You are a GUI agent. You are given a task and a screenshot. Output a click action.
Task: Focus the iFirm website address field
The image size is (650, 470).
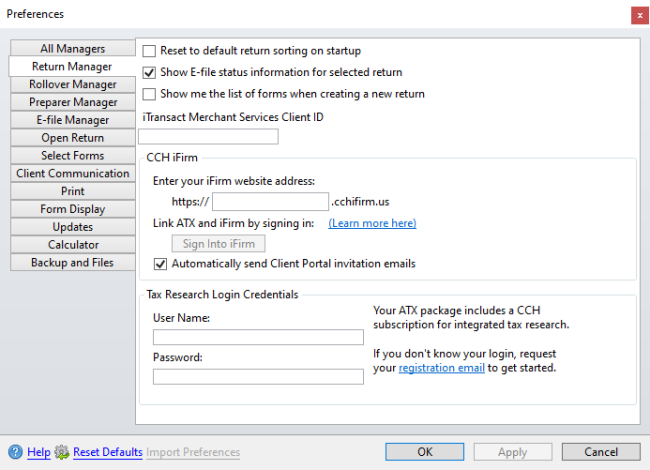tap(270, 201)
